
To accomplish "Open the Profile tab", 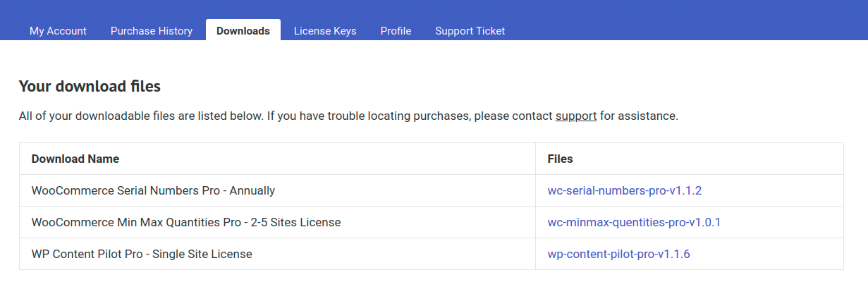I will pyautogui.click(x=396, y=30).
